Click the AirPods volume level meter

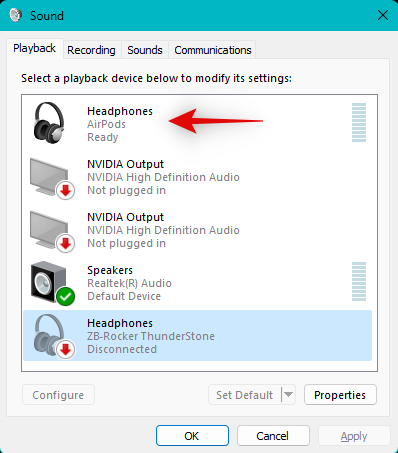[359, 122]
